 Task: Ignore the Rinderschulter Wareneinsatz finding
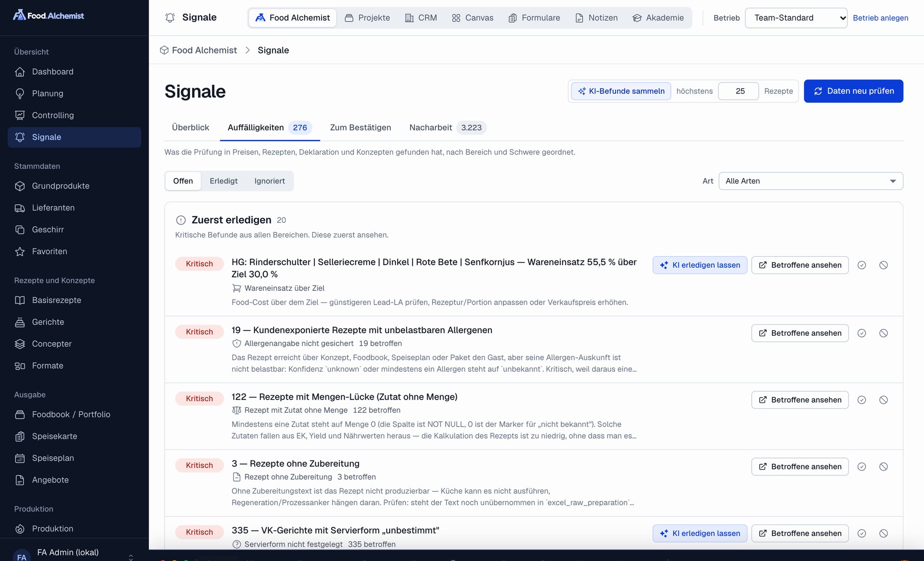pyautogui.click(x=884, y=265)
